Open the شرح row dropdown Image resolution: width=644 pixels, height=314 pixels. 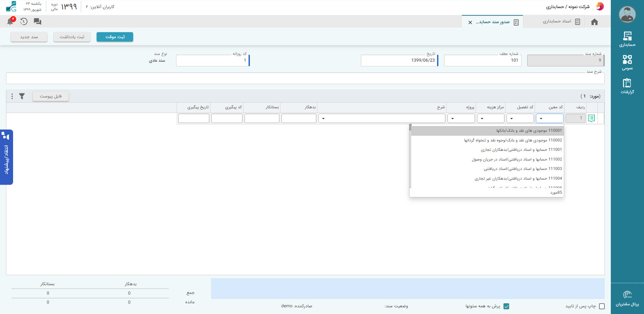tap(382, 118)
